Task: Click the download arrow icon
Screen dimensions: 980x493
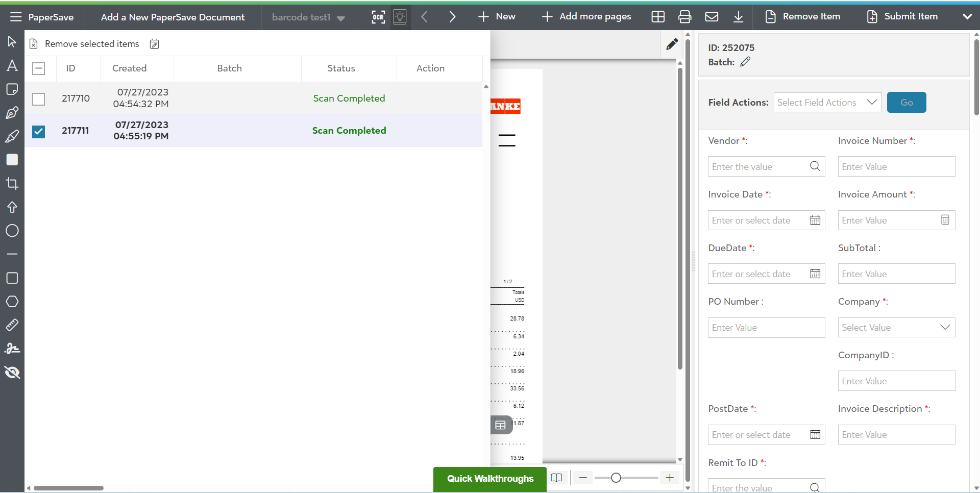Action: 738,17
